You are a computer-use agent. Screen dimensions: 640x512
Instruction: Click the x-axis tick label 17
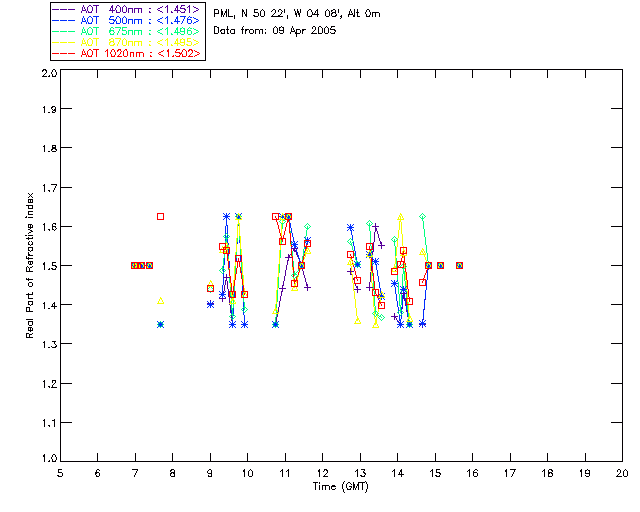tap(510, 473)
